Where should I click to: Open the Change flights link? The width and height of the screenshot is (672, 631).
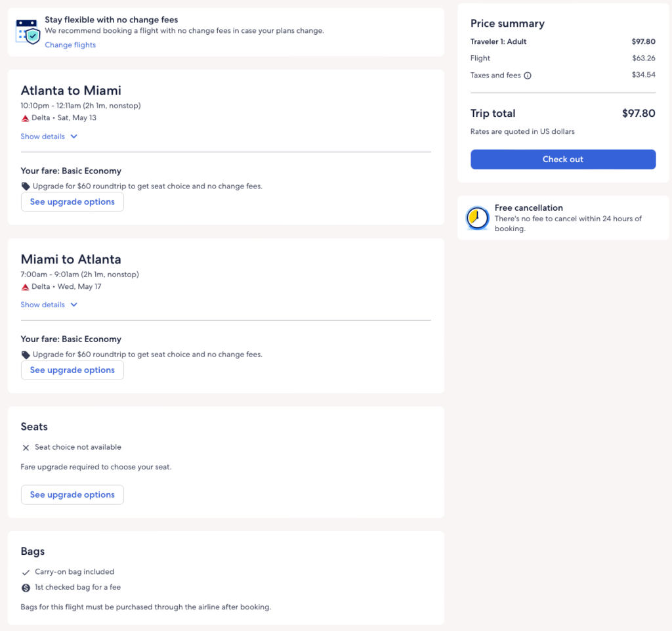pos(70,45)
